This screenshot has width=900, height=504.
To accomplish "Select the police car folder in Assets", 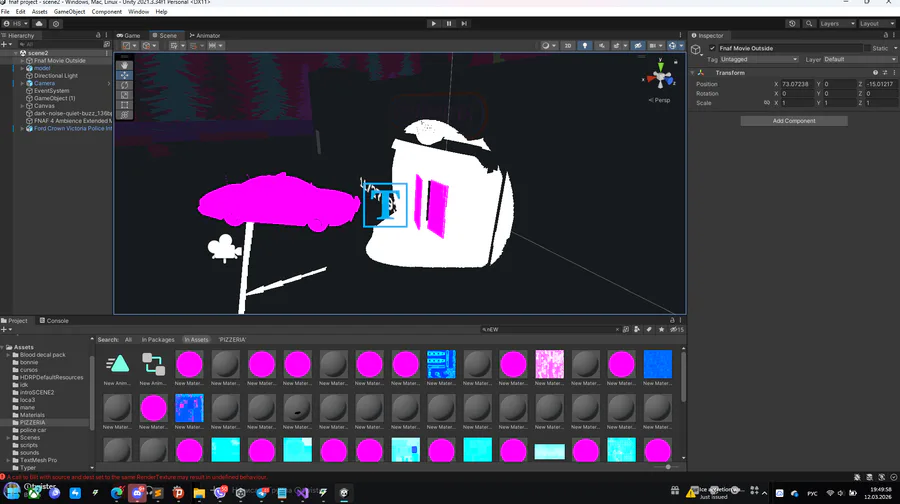I will tap(33, 430).
